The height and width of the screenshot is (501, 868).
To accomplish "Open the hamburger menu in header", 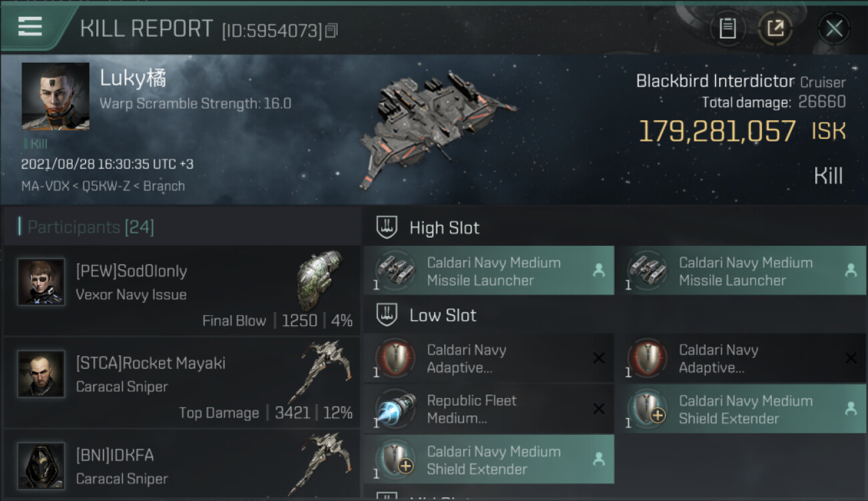I will point(30,27).
